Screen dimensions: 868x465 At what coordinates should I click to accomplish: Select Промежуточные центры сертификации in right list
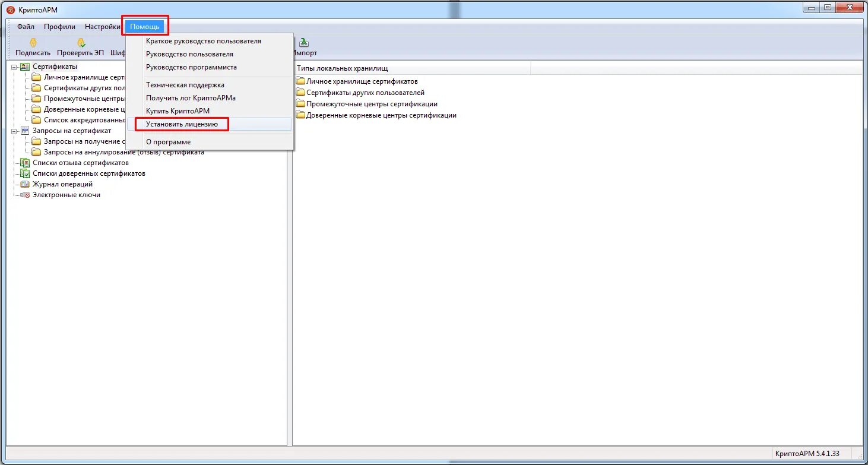[x=372, y=104]
